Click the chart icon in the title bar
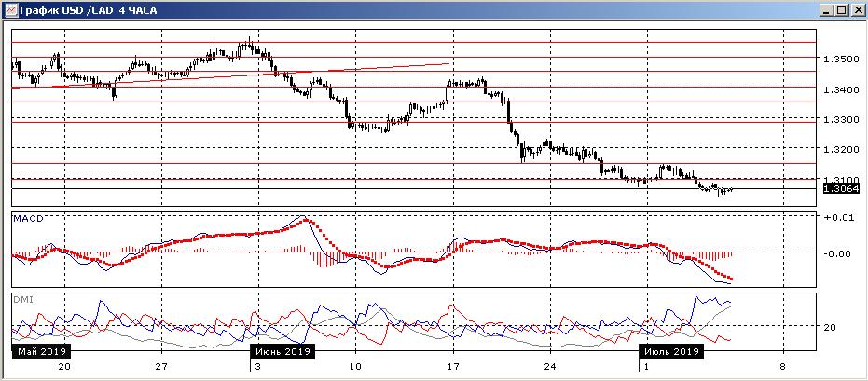Screen dimensions: 868x381 pos(9,9)
